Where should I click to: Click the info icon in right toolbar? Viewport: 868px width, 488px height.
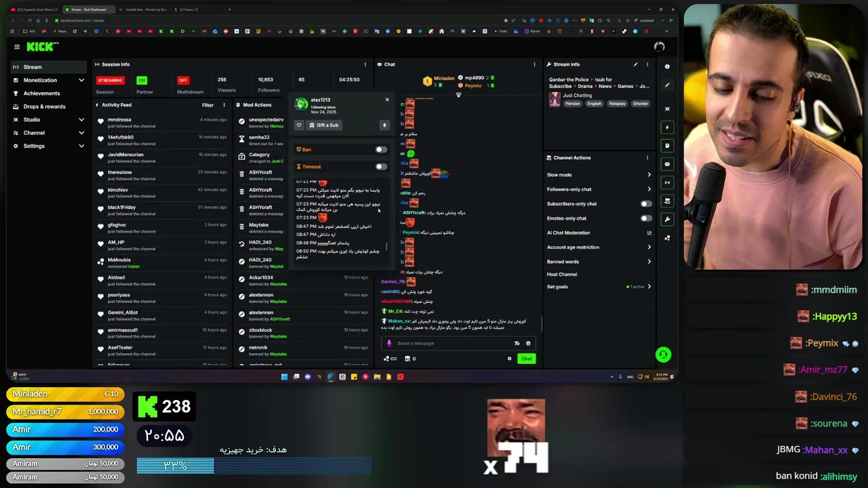coord(667,66)
